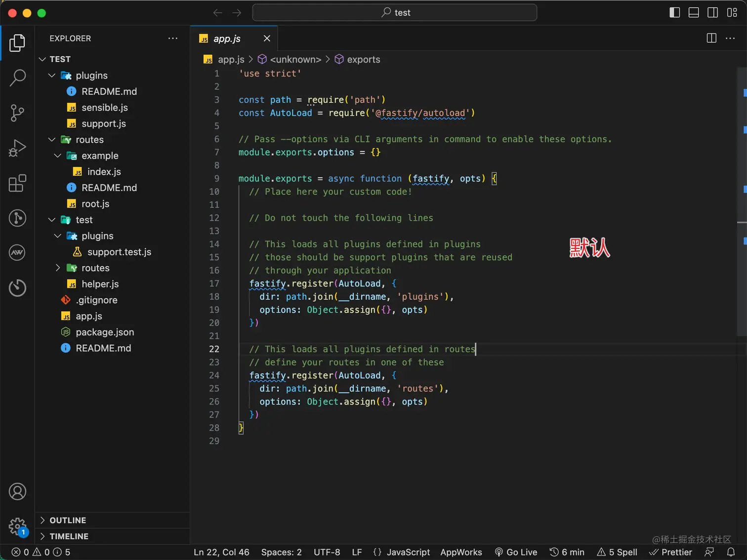Open root.js file
The height and width of the screenshot is (560, 747).
click(x=113, y=204)
